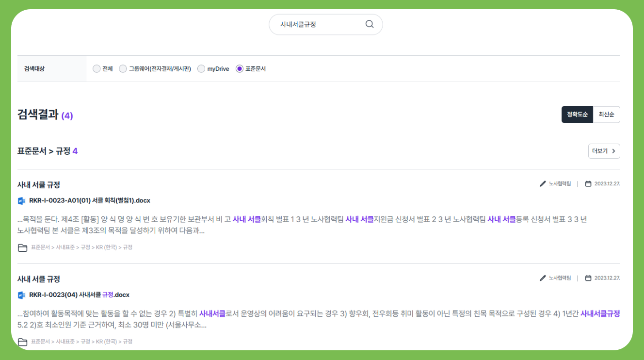Click the first 사내 서클 규정 result title
644x360 pixels.
(x=39, y=185)
